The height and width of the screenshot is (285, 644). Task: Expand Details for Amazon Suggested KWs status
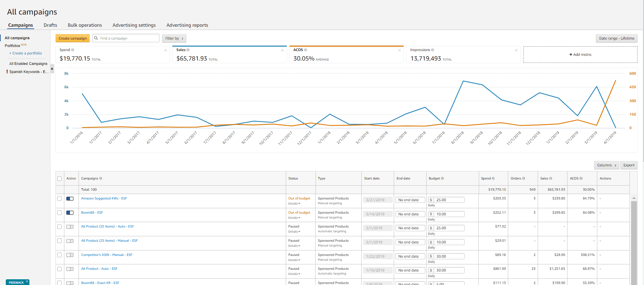pos(294,204)
